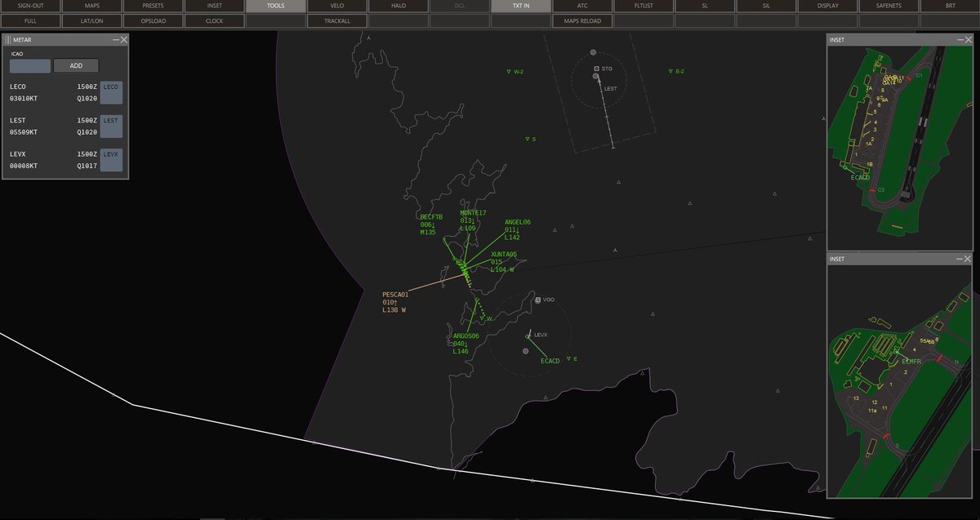This screenshot has width=980, height=520.
Task: Open the DISPLAY menu
Action: tap(826, 6)
